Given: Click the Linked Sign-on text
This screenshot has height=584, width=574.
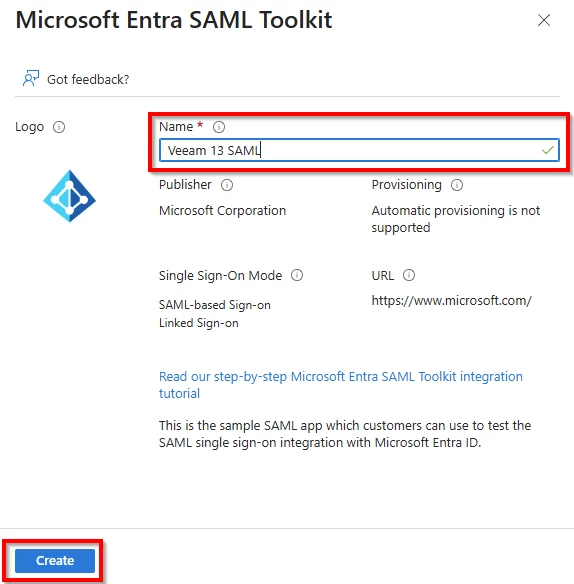Looking at the screenshot, I should (x=199, y=323).
